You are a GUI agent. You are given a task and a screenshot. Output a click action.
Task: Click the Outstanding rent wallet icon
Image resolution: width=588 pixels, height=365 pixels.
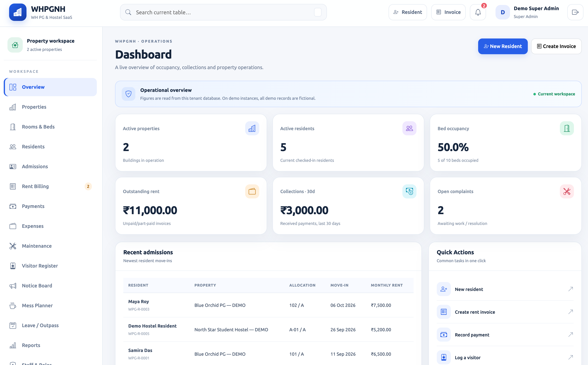tap(252, 191)
